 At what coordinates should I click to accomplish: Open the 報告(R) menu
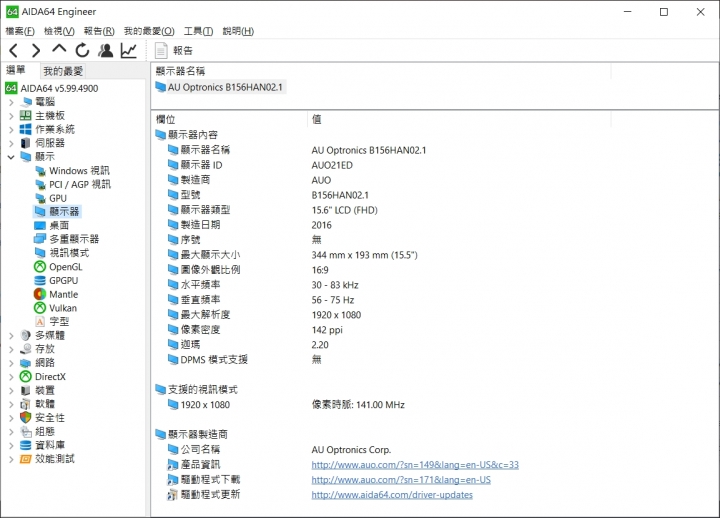tap(99, 31)
